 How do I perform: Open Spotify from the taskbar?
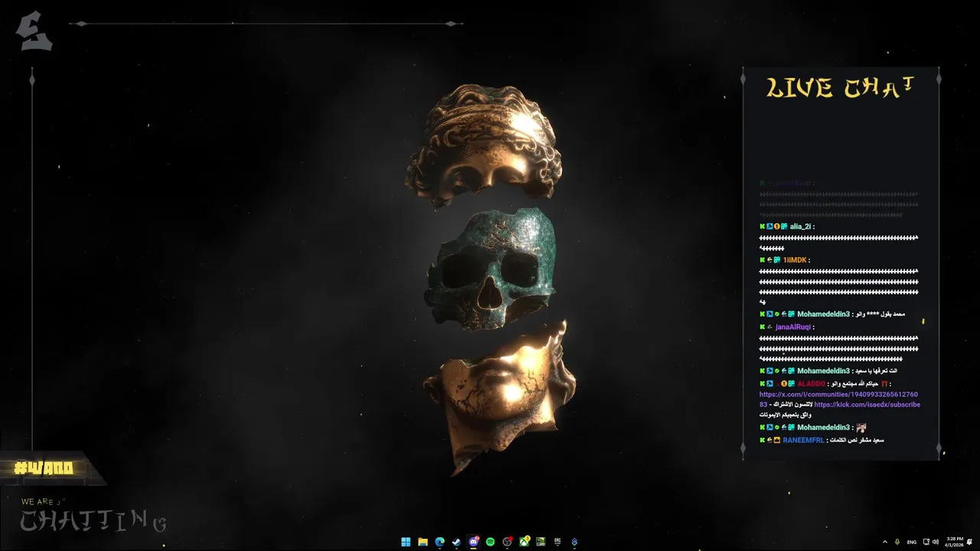pos(490,542)
